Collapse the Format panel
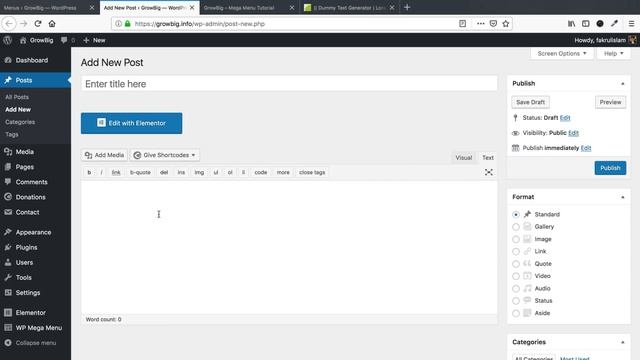The image size is (640, 360). pyautogui.click(x=622, y=197)
